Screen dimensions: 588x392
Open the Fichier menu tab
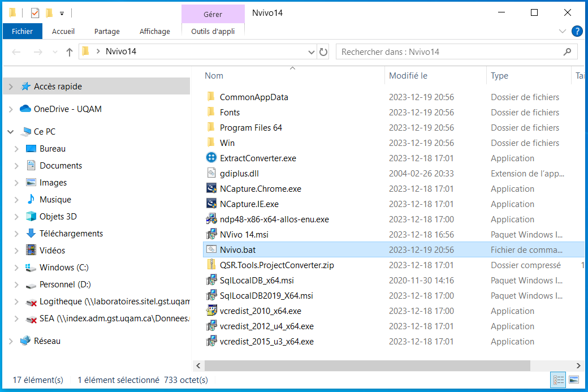coord(22,31)
